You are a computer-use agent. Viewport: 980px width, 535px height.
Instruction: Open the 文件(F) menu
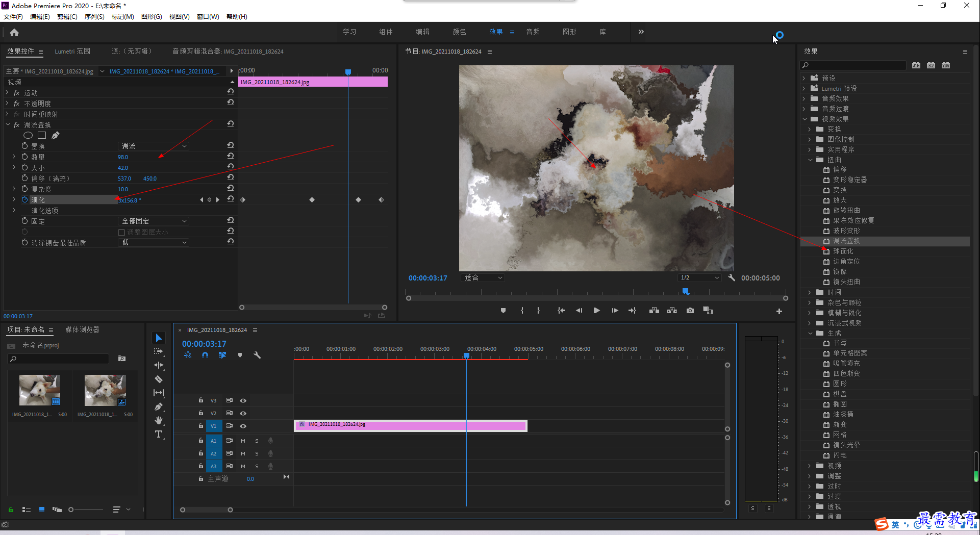[13, 17]
